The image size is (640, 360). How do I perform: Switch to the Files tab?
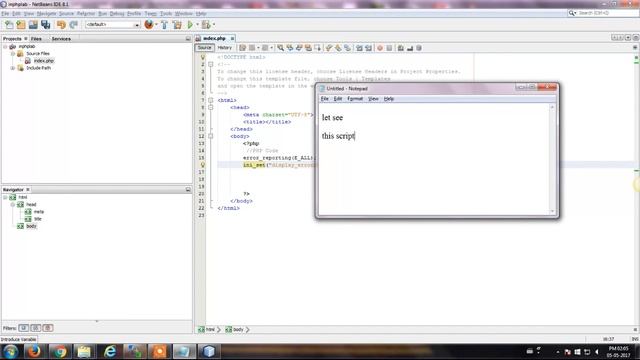[36, 39]
